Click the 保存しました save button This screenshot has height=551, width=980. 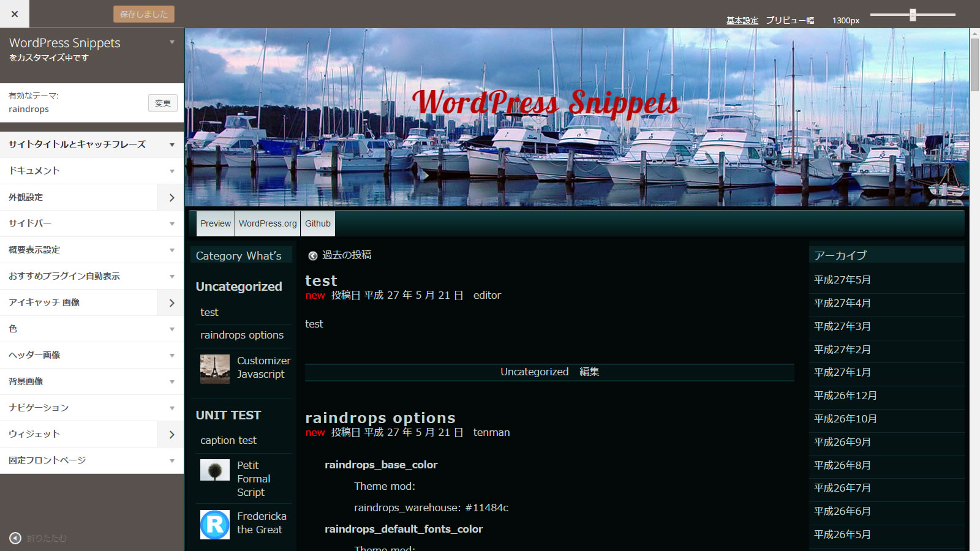144,14
